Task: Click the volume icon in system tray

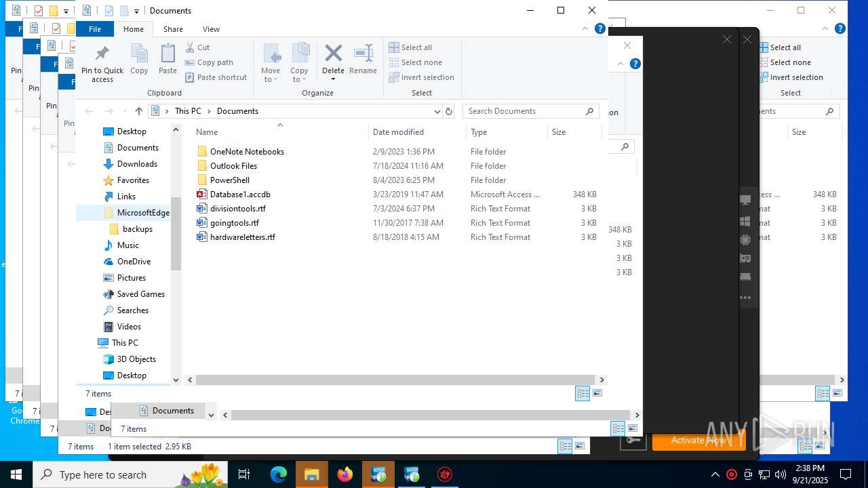Action: [x=781, y=474]
